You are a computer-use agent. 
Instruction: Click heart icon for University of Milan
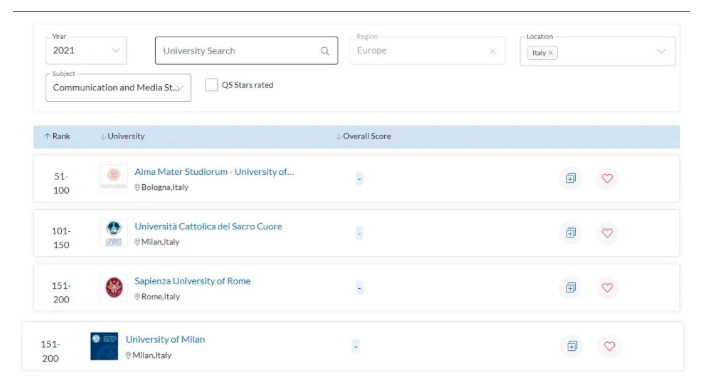point(609,346)
